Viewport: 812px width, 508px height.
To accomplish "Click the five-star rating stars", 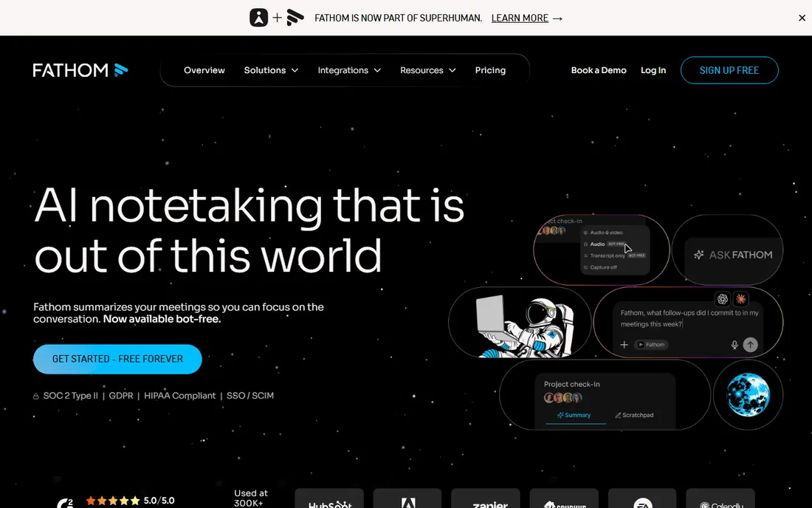I will pos(113,500).
